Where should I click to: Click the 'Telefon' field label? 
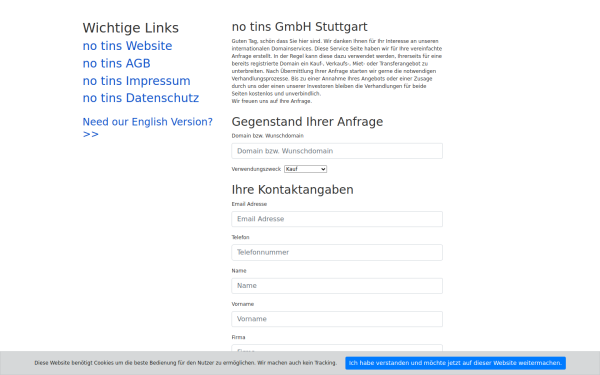240,237
